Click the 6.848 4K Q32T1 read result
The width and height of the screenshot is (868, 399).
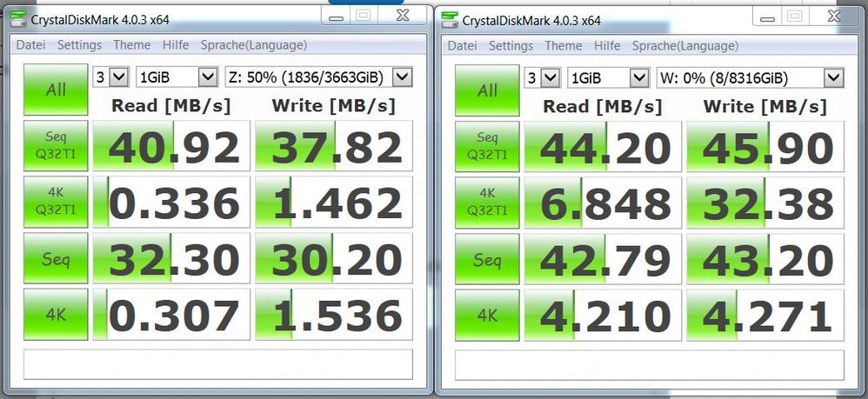603,203
